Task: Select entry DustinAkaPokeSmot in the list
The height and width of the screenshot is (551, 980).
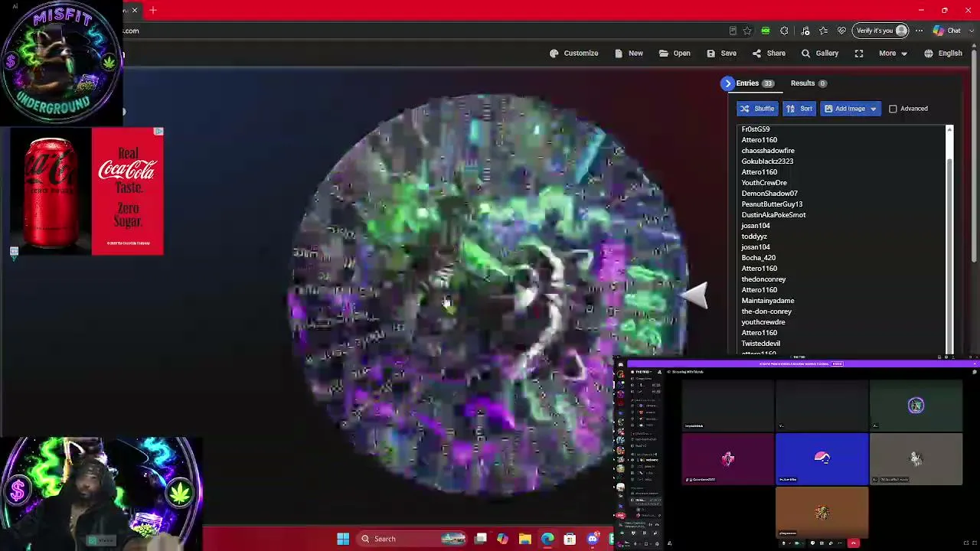Action: coord(773,215)
